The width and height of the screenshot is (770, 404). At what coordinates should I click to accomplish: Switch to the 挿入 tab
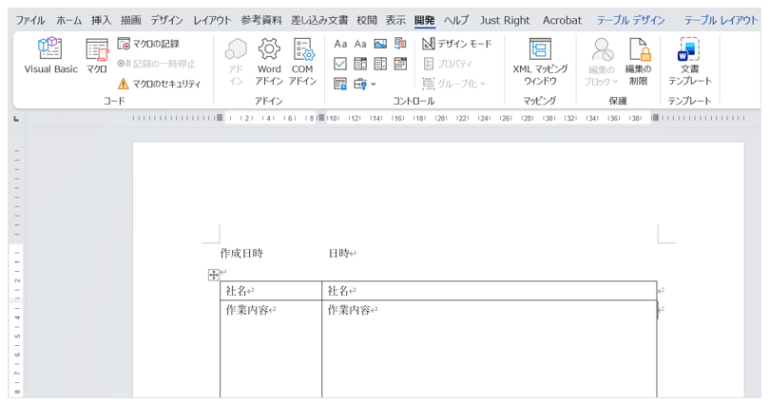click(x=101, y=20)
